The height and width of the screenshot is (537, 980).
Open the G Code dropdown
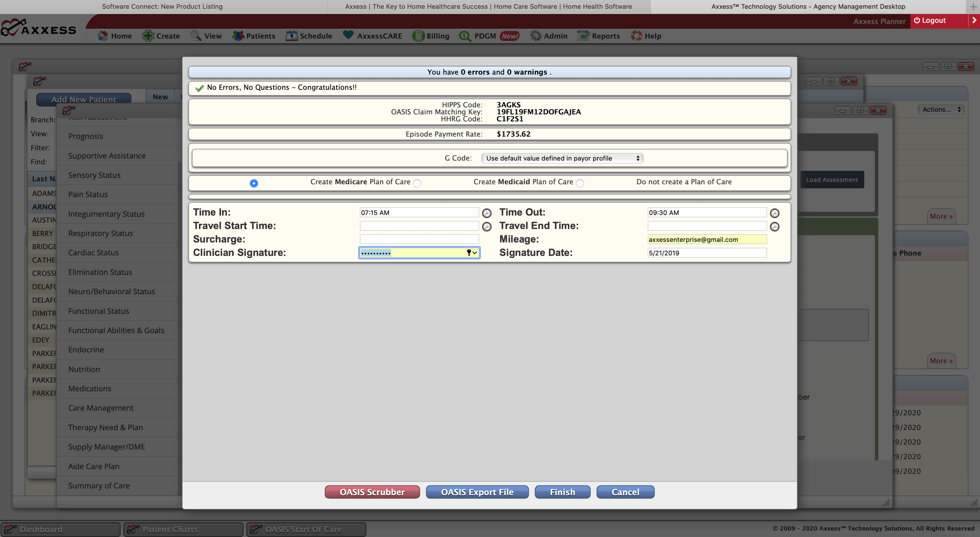pyautogui.click(x=562, y=158)
